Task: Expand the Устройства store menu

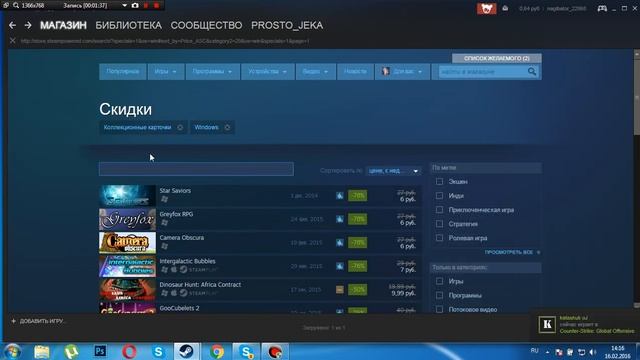Action: 267,71
